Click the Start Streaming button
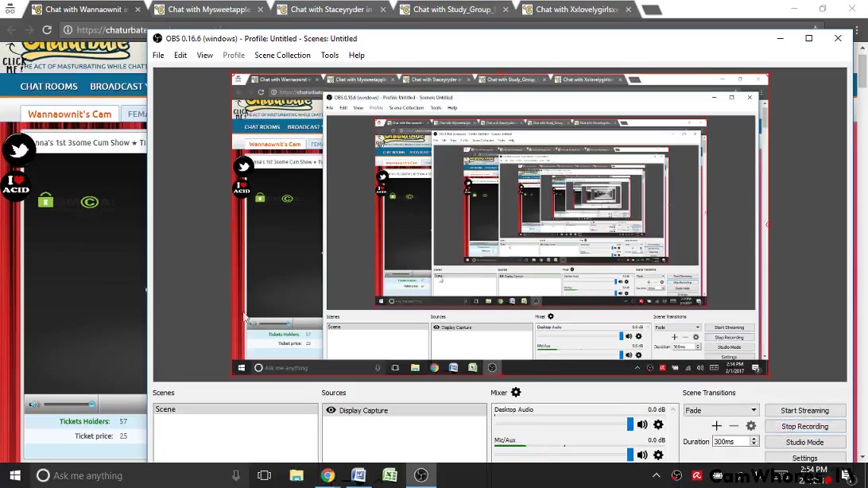868x488 pixels. 804,410
